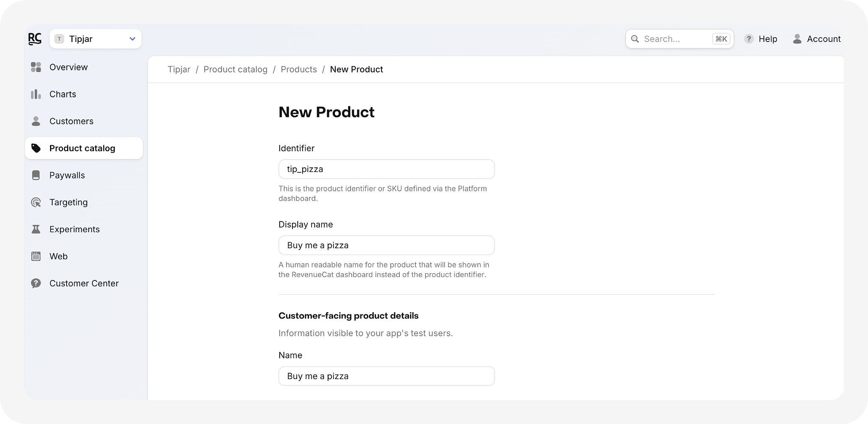
Task: Click the ⌘K shortcut badge
Action: click(x=721, y=39)
